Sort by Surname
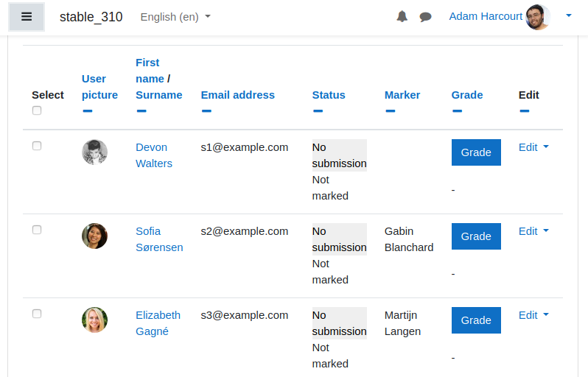Screen dimensions: 588x377 [x=159, y=95]
